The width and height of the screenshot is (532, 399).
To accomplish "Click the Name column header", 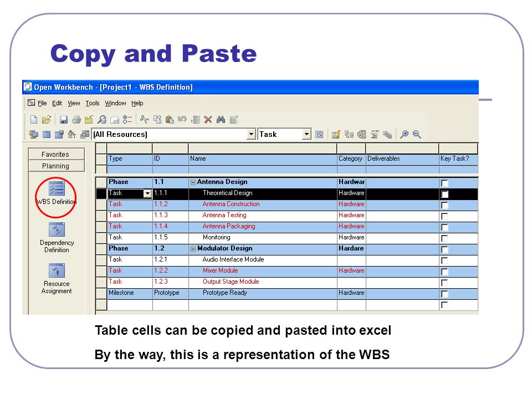I will tap(263, 159).
